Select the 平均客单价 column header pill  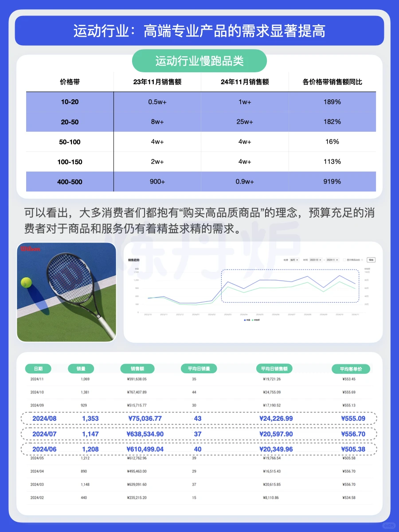pos(350,368)
